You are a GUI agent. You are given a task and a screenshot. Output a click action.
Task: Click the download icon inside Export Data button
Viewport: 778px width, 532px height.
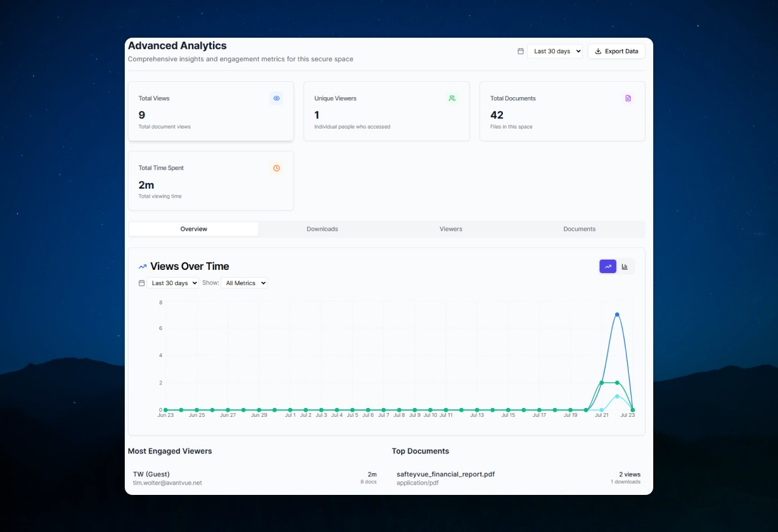pyautogui.click(x=597, y=51)
